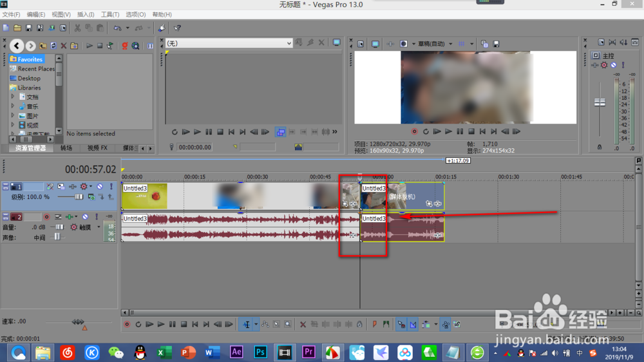Toggle Invert Phase on audio track 2
The width and height of the screenshot is (644, 362).
coord(58,216)
